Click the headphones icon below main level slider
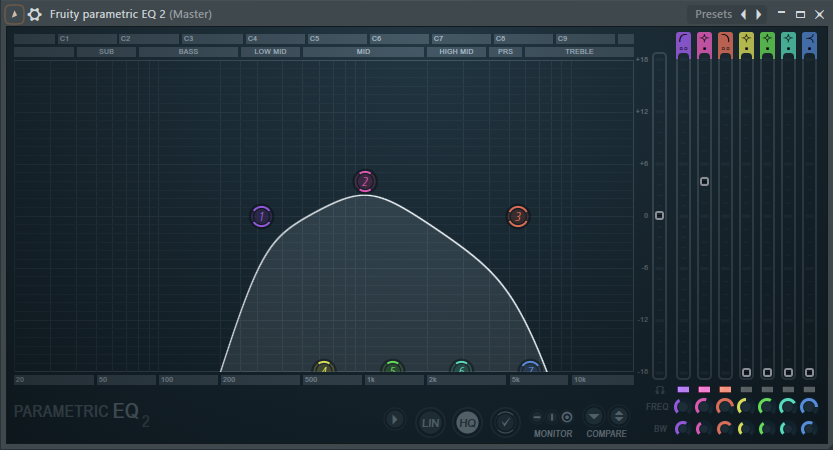The image size is (833, 450). 659,389
